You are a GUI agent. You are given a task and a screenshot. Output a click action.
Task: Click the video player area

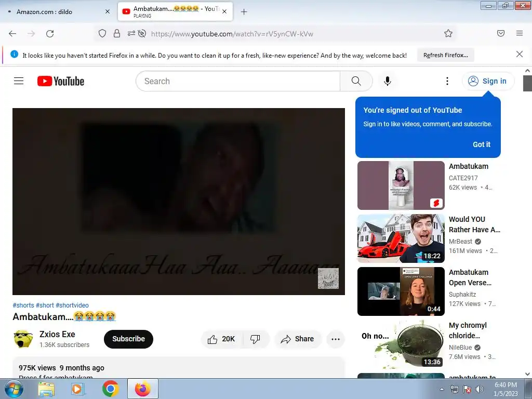(179, 202)
